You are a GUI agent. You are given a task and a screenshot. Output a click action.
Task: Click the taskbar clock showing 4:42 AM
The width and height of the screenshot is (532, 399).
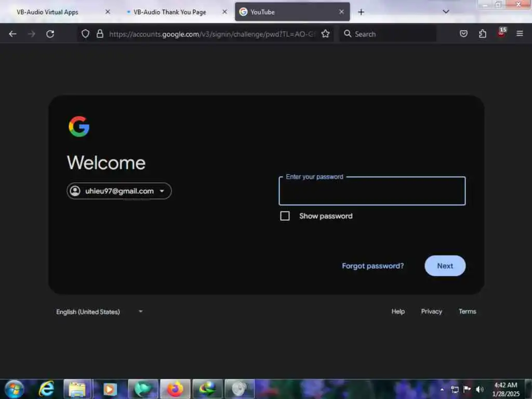(506, 389)
